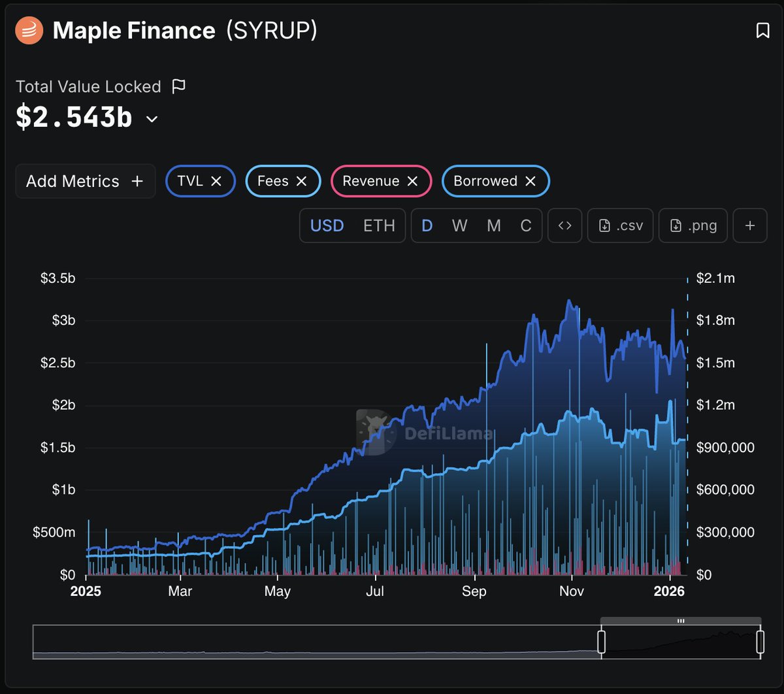The height and width of the screenshot is (694, 784).
Task: Remove the Fees metric with its X
Action: point(301,181)
